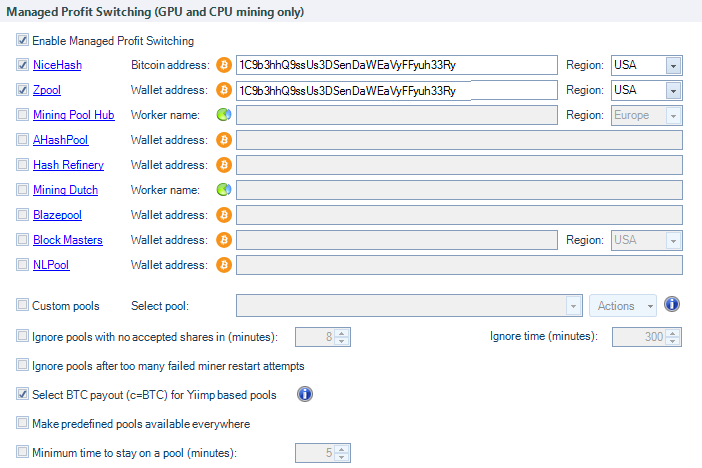
Task: Toggle Select BTC payout for Yiimp pools
Action: (22, 394)
